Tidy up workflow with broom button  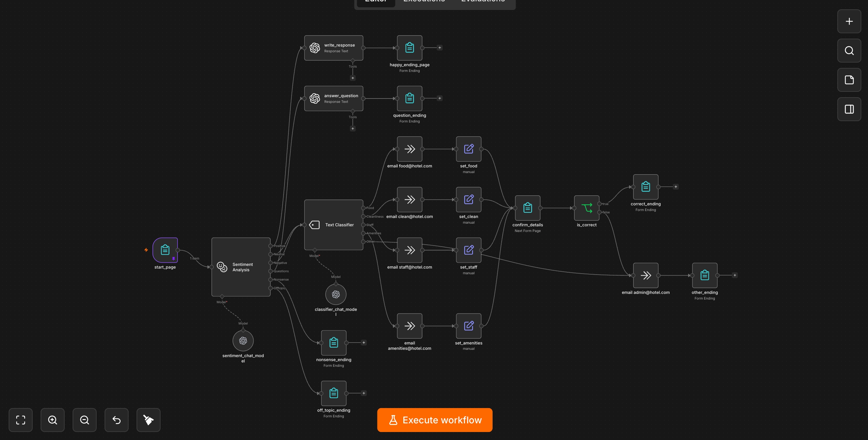point(148,420)
